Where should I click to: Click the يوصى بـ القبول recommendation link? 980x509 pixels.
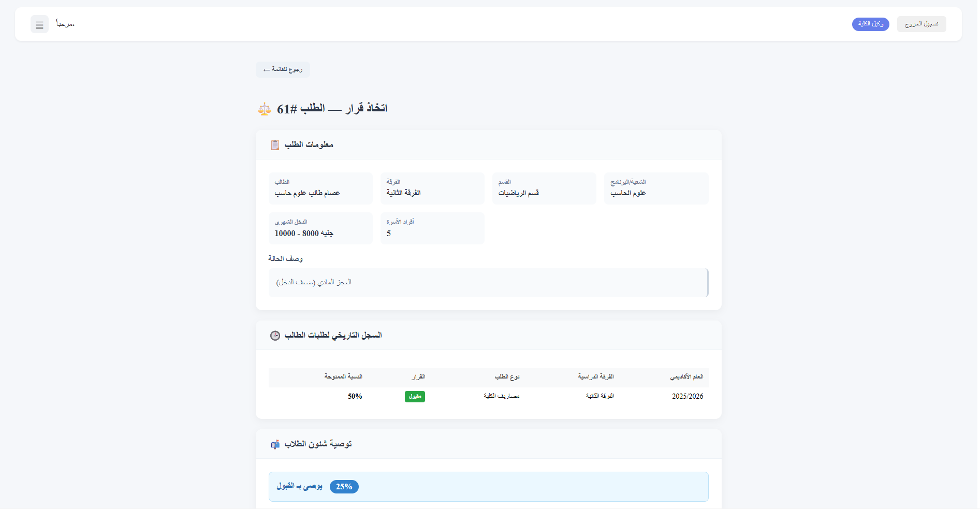[x=299, y=487]
